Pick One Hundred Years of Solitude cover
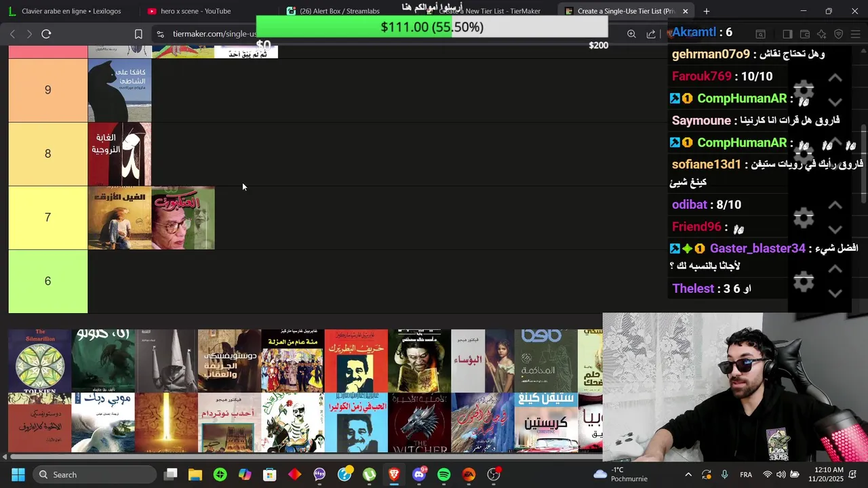This screenshot has width=868, height=488. (x=293, y=361)
